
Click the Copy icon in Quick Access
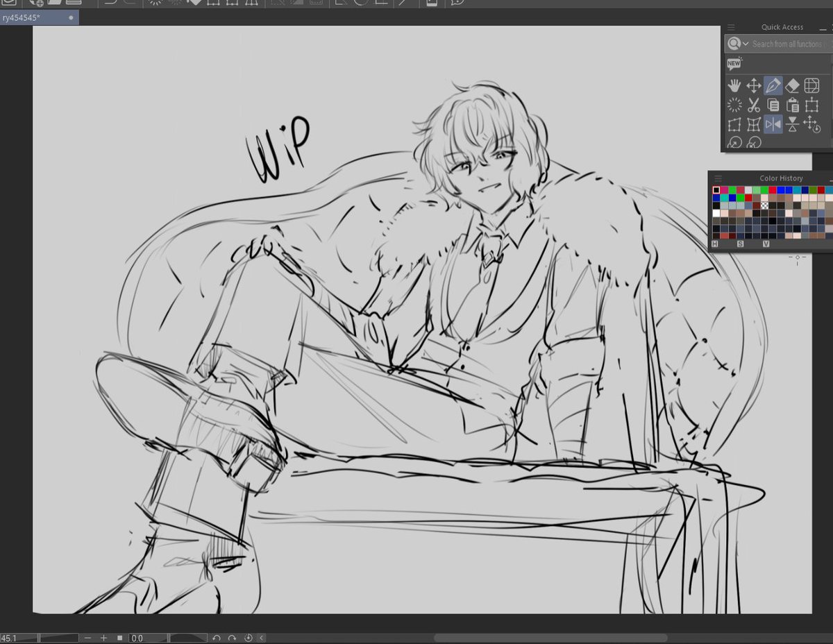773,105
